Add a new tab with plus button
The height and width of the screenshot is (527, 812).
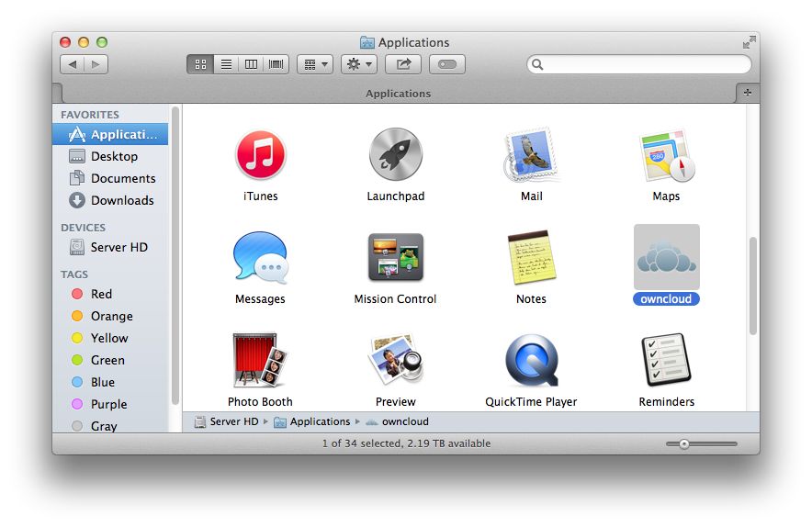click(x=747, y=93)
